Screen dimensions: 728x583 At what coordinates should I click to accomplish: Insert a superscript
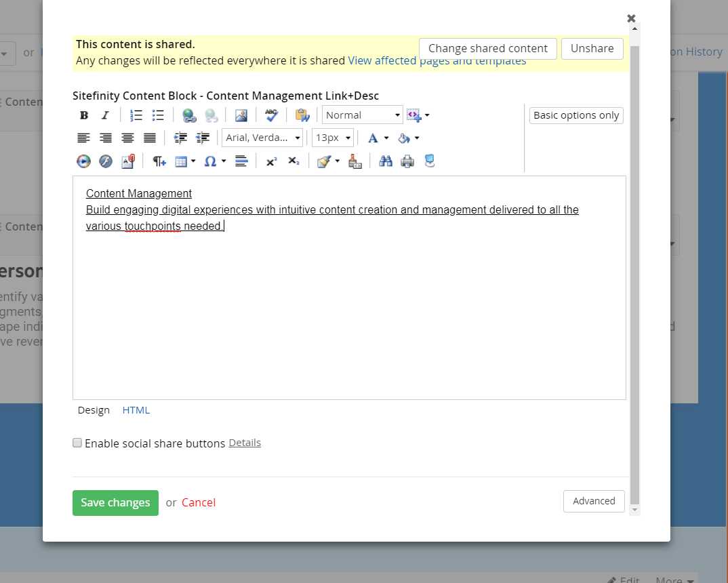271,161
